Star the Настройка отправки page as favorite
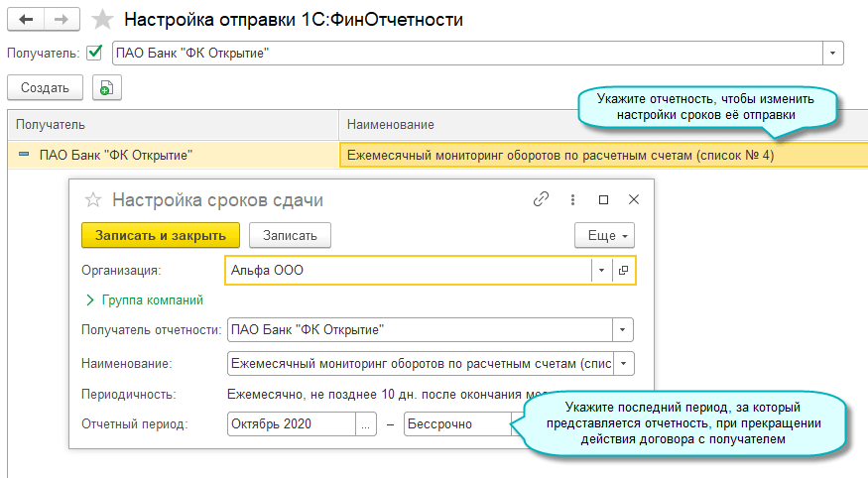The image size is (868, 478). click(x=102, y=19)
